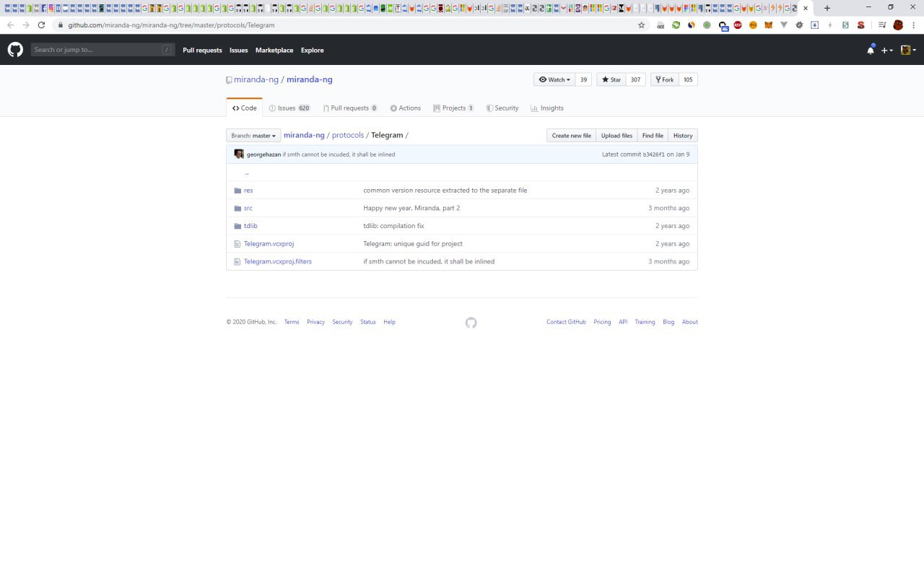Open the 'Happy new year, Miranda, part 2' commit
Image resolution: width=924 pixels, height=563 pixels.
pyautogui.click(x=411, y=208)
